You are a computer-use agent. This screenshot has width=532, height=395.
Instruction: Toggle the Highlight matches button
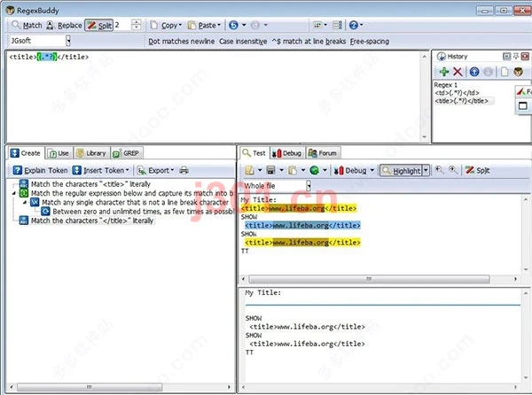(x=401, y=171)
